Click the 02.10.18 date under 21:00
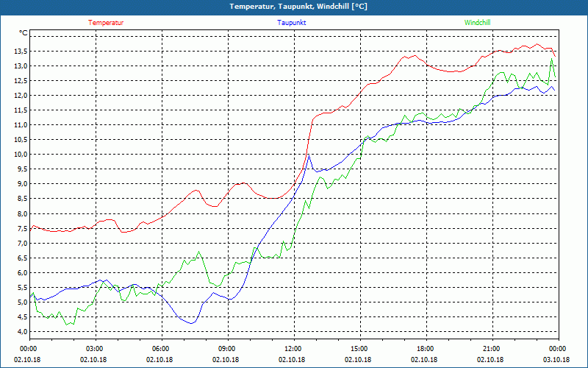 tap(490, 360)
